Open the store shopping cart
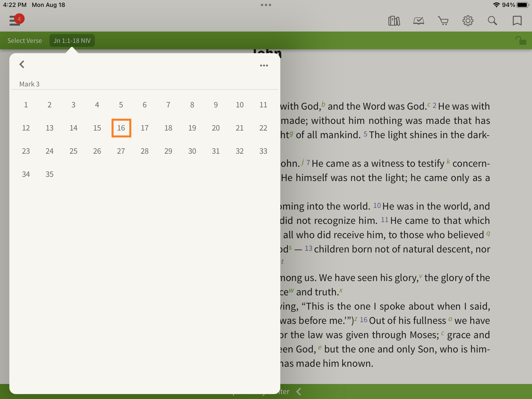The image size is (532, 399). coord(443,21)
